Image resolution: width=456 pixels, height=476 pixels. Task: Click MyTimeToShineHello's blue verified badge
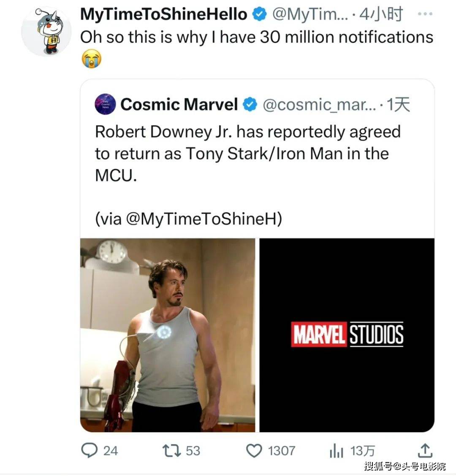click(259, 15)
